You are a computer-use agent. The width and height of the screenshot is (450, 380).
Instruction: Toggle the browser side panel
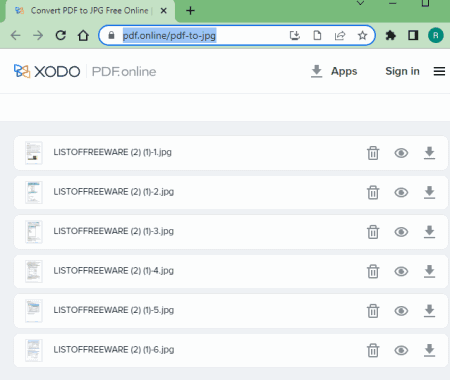[x=413, y=35]
